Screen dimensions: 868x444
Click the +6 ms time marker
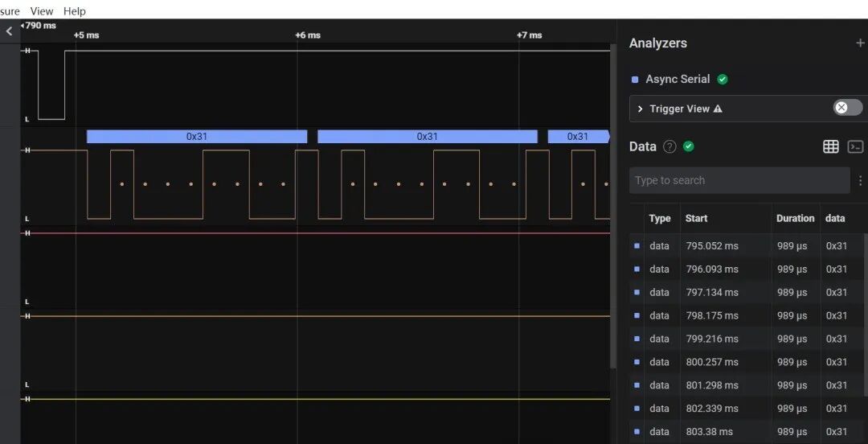(308, 35)
